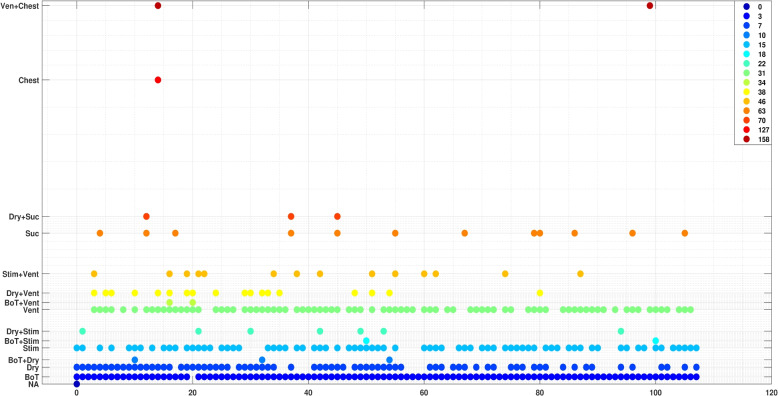778x396 pixels.
Task: Click the legend marker beside value 10
Action: pyautogui.click(x=746, y=35)
